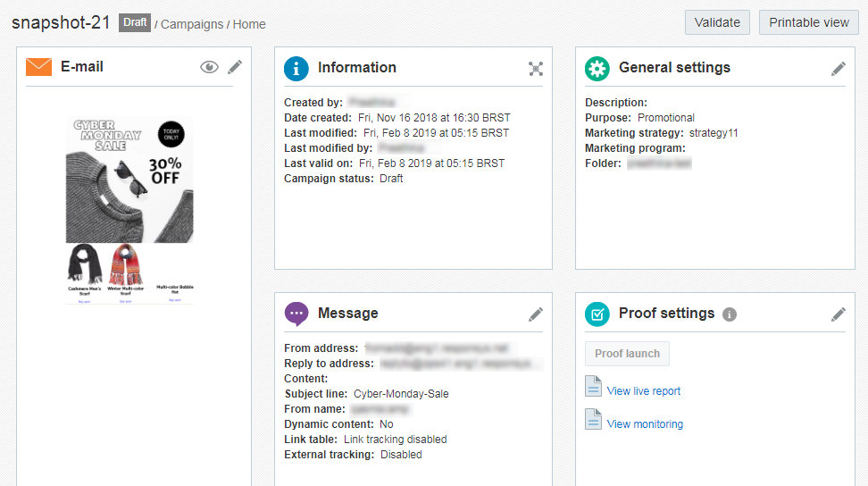This screenshot has height=486, width=868.
Task: Click the blue Information icon
Action: (x=296, y=68)
